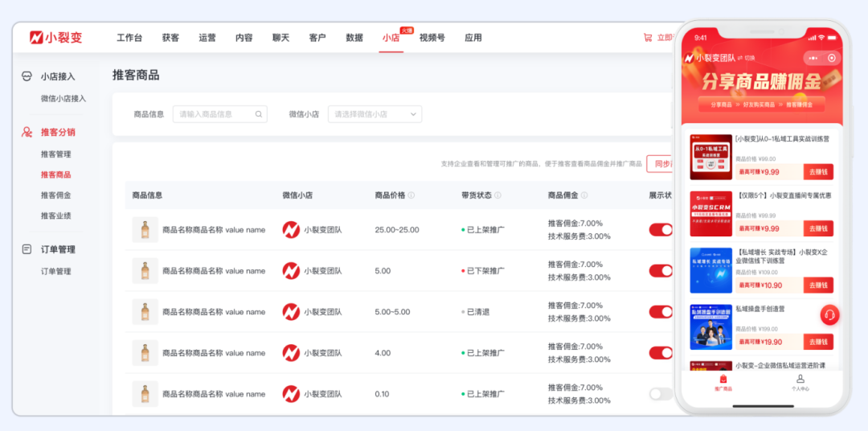Viewport: 868px width, 431px height.
Task: Open 推客佣金 in the sidebar
Action: [56, 195]
